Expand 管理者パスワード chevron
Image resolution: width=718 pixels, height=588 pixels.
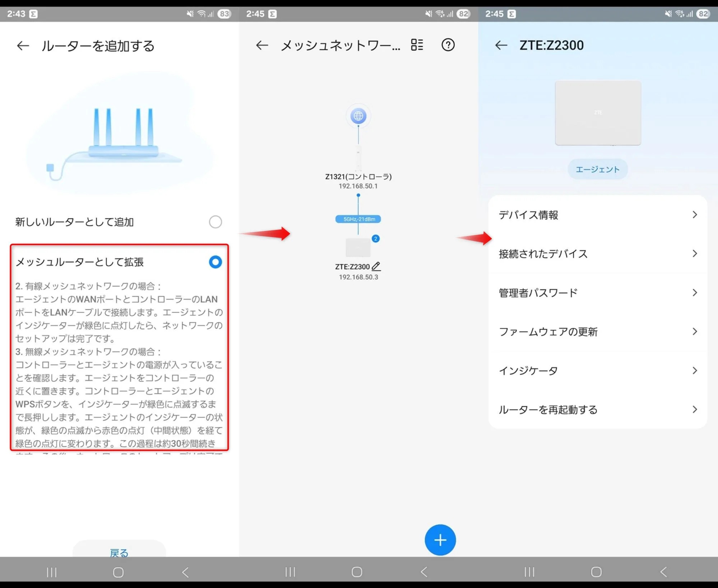click(x=694, y=293)
